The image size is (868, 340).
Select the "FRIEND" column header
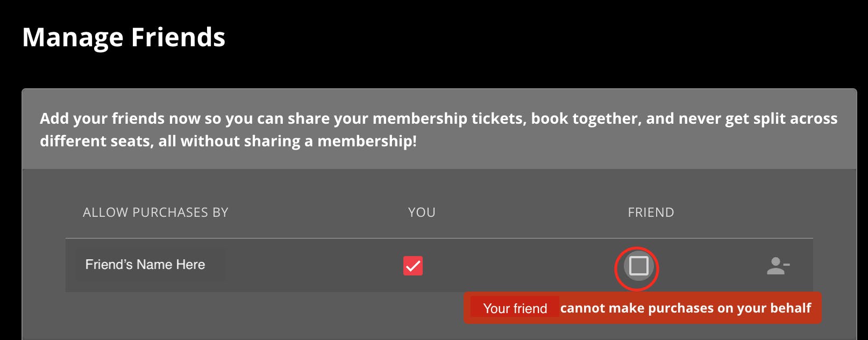tap(651, 212)
